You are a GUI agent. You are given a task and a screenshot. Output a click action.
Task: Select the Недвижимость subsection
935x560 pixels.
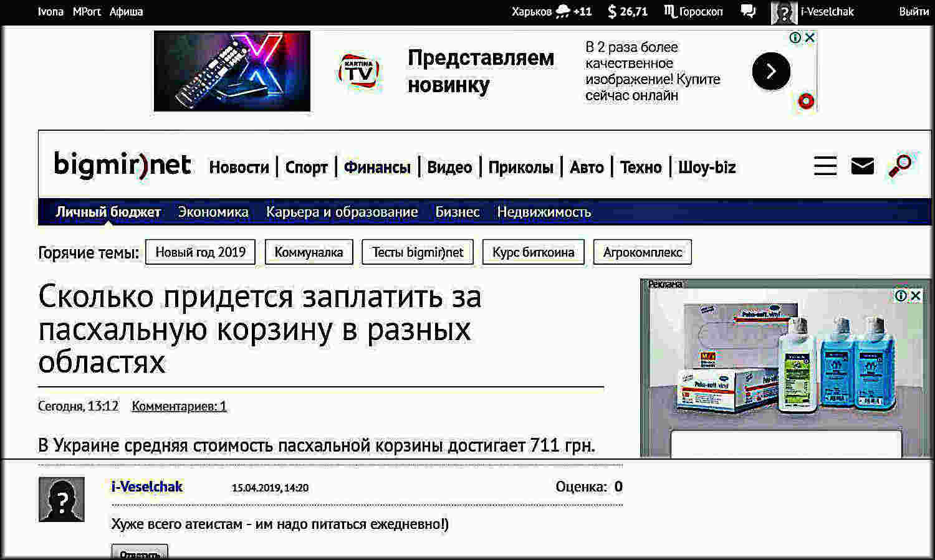(x=544, y=212)
